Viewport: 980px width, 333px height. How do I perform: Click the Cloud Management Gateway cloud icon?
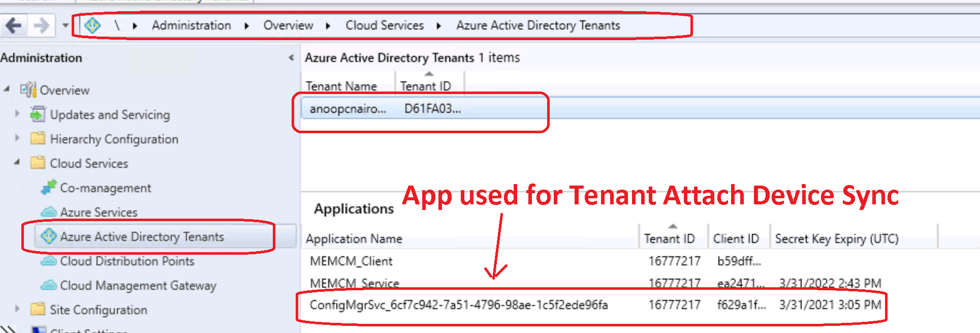(x=49, y=285)
